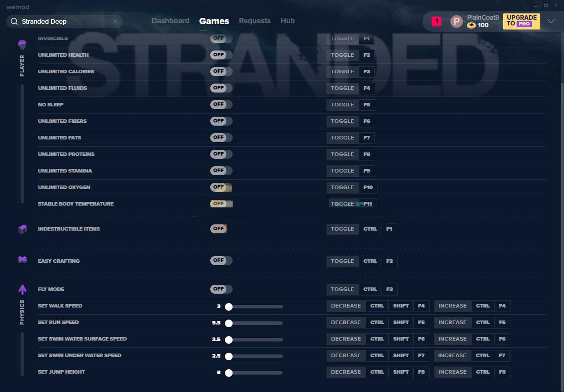Click the Upgrade to Pro button
564x392 pixels.
pos(522,21)
